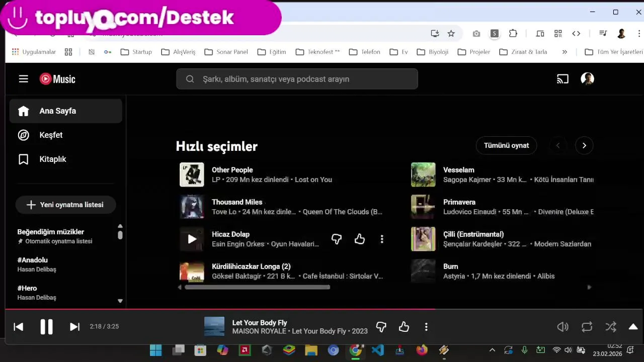Dislike Let Your Body Fly in player bar
Image resolution: width=644 pixels, height=362 pixels.
pyautogui.click(x=381, y=327)
